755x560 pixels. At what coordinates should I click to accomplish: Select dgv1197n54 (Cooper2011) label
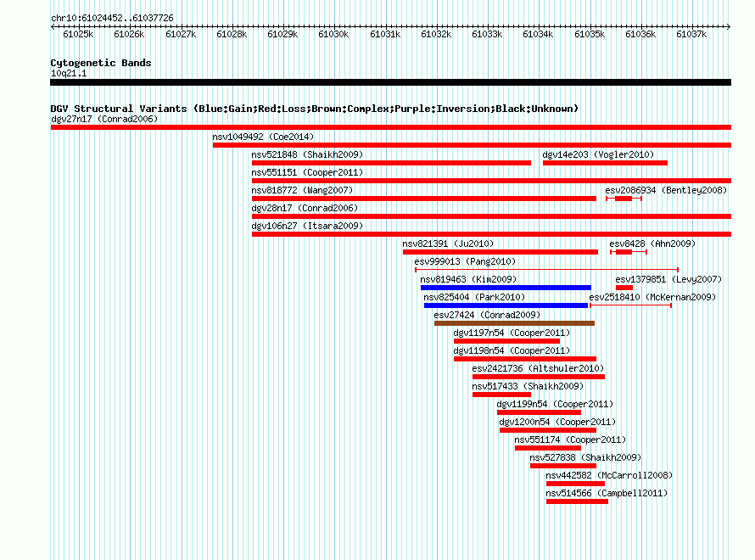pos(512,333)
